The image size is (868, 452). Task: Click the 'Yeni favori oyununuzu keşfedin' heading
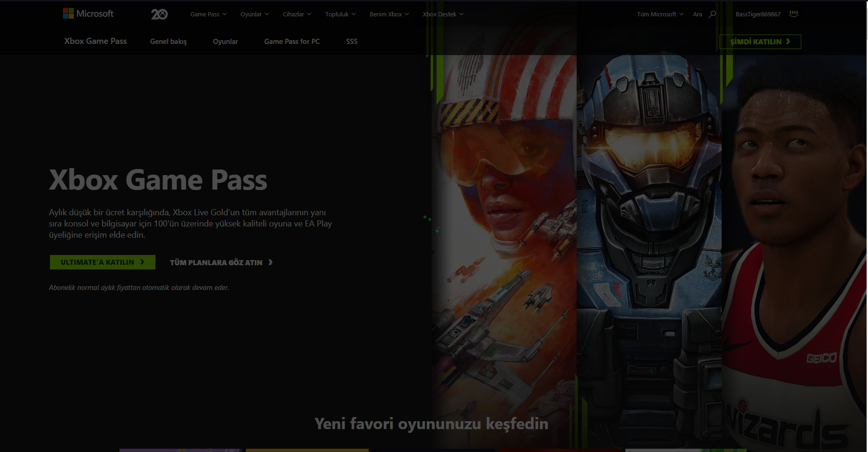pyautogui.click(x=432, y=424)
